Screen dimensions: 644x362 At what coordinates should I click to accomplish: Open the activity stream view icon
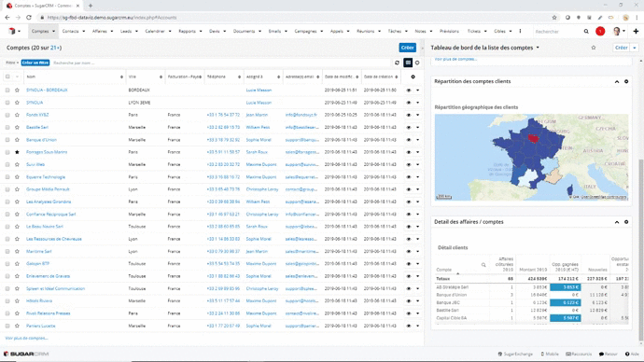(x=417, y=63)
